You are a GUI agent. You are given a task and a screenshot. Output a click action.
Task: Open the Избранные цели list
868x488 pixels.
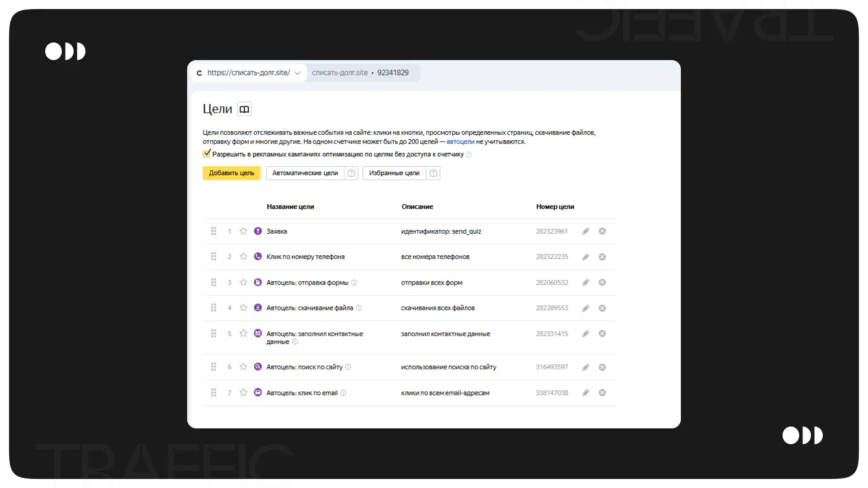pos(394,173)
